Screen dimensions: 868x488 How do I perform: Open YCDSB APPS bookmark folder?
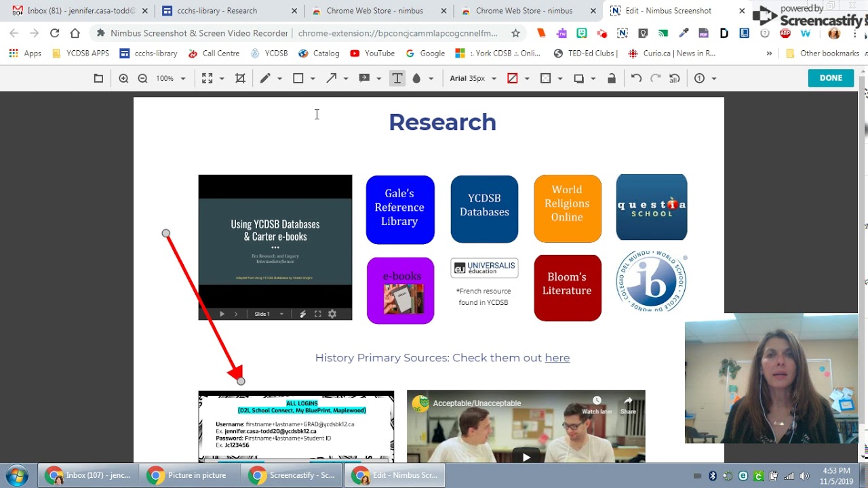(80, 53)
